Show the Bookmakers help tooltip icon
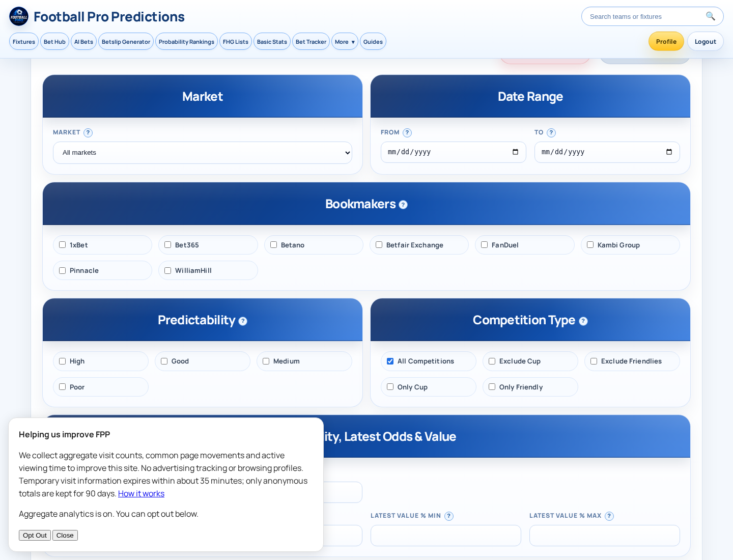 click(x=403, y=205)
